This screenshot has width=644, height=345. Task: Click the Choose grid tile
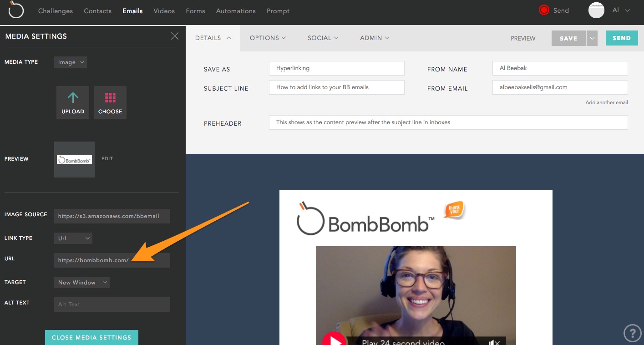(110, 102)
